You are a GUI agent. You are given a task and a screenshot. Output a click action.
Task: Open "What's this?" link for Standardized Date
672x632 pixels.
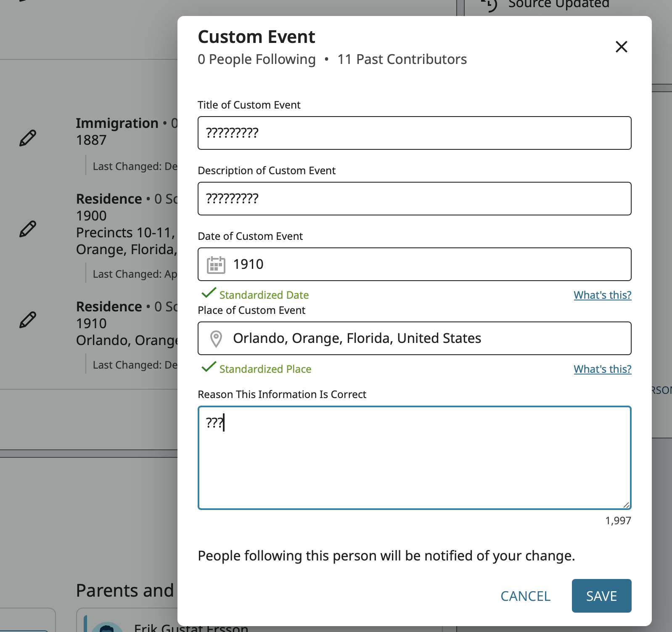pos(602,295)
